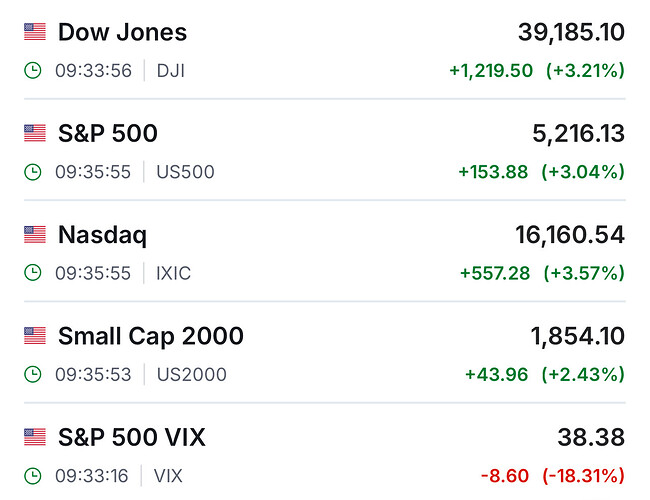This screenshot has height=500, width=650.
Task: Open the Dow Jones index name
Action: click(122, 32)
